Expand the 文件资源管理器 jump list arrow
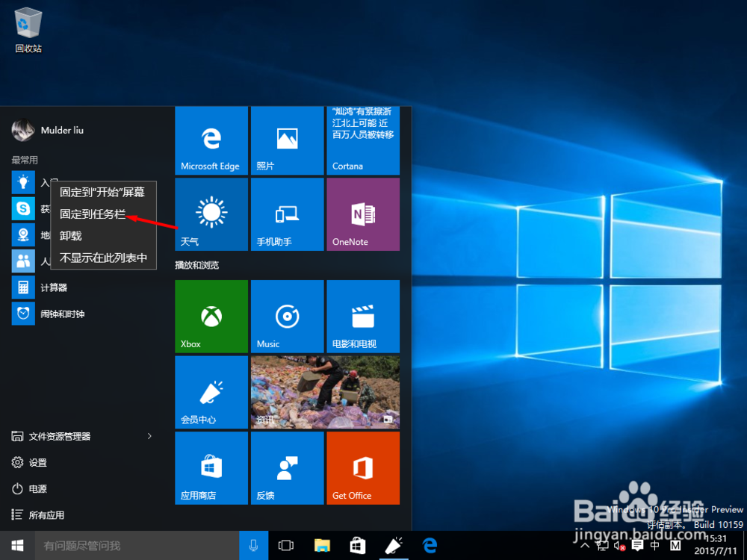 click(149, 436)
